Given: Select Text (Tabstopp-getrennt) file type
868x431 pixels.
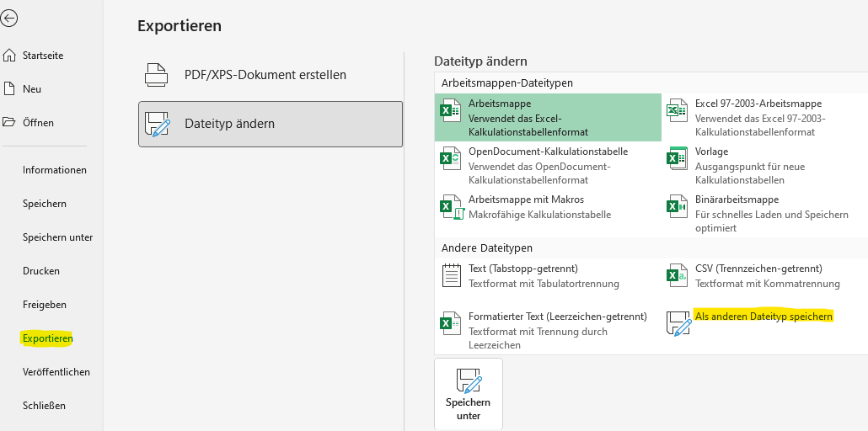Looking at the screenshot, I should click(523, 269).
